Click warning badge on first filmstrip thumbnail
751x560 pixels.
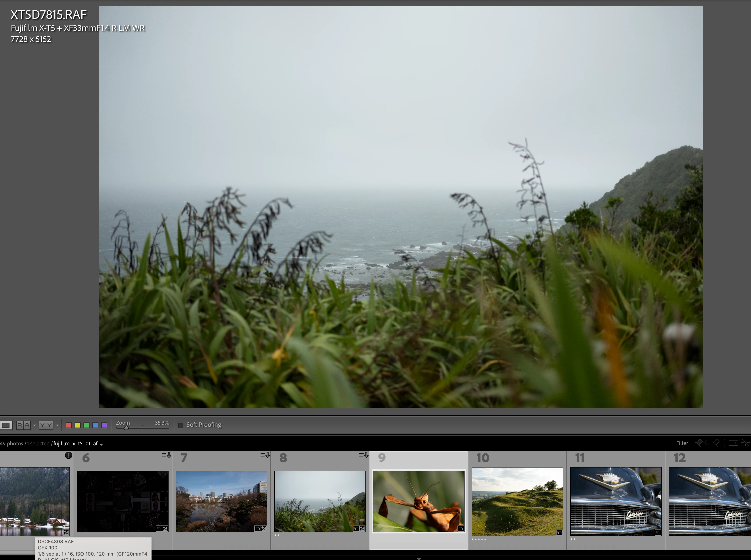click(68, 455)
